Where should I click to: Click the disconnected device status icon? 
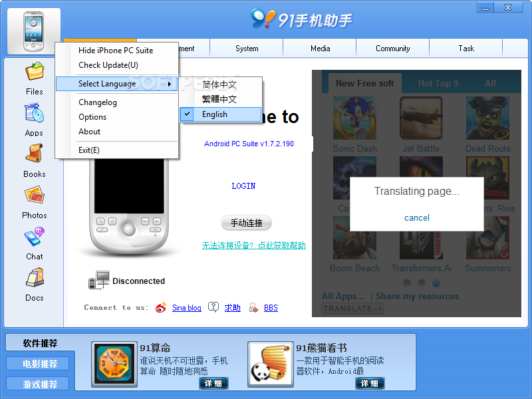98,280
